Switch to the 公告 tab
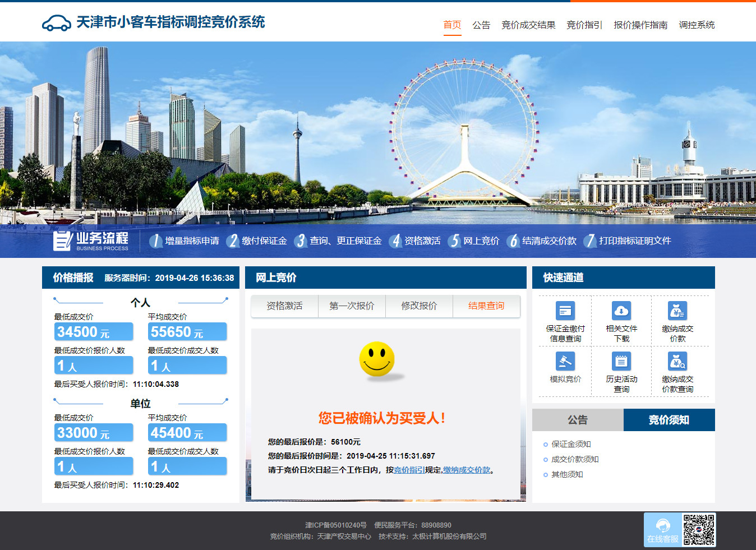The image size is (756, 550). (578, 420)
